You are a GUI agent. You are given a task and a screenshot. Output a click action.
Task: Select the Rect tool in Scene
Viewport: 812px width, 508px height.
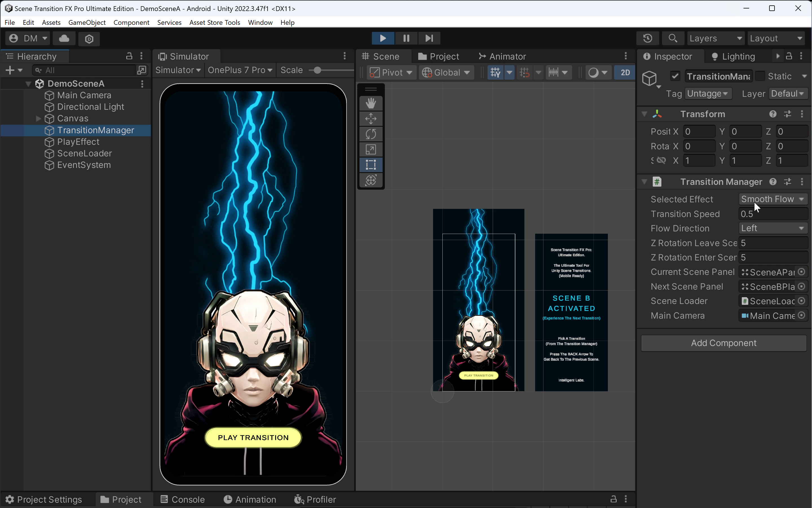[371, 165]
